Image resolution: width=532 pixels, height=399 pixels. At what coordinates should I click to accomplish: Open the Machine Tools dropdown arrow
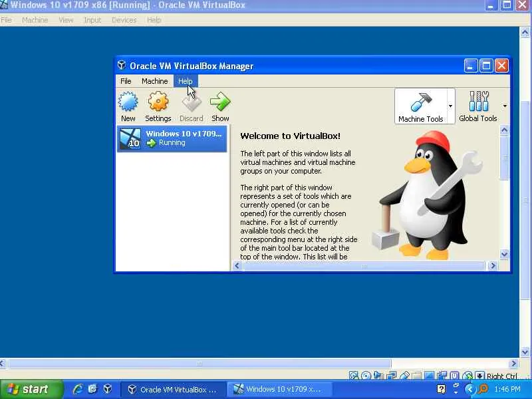tap(451, 106)
